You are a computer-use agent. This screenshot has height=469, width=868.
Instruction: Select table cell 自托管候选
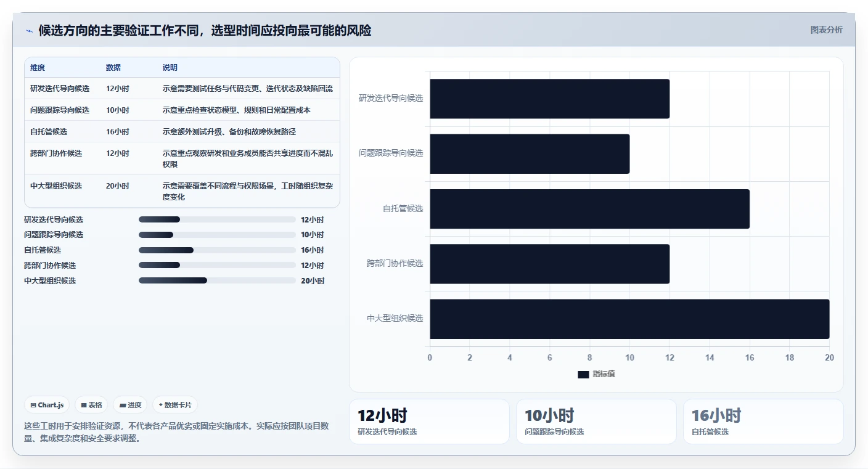(x=49, y=132)
